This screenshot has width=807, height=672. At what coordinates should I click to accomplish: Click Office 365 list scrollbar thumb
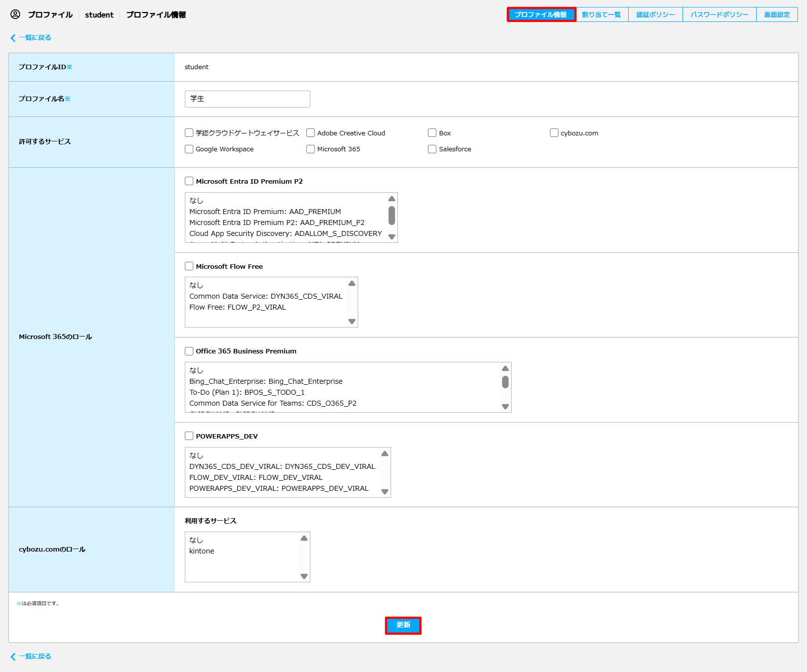pyautogui.click(x=505, y=382)
